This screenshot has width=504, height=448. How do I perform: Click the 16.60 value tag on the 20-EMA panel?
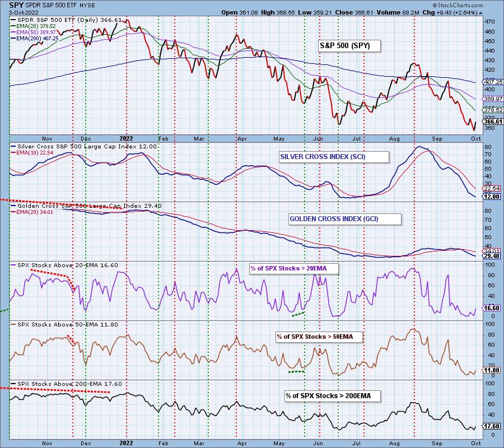coord(491,308)
